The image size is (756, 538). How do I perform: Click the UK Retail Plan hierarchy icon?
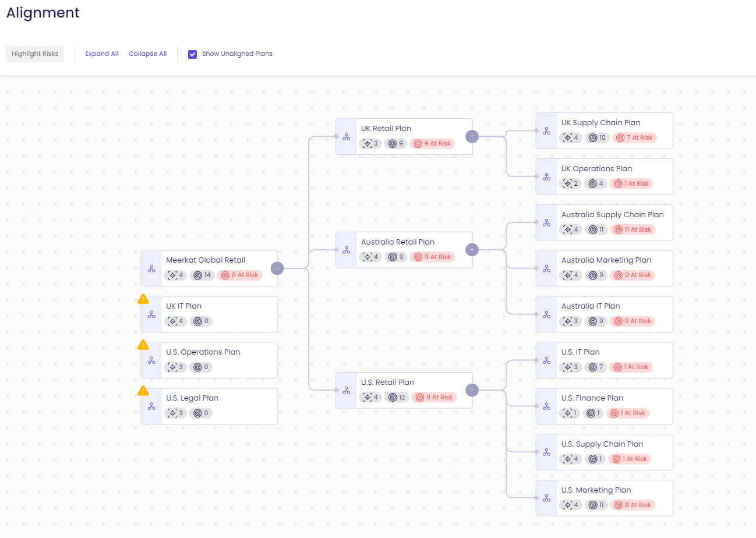pos(346,137)
